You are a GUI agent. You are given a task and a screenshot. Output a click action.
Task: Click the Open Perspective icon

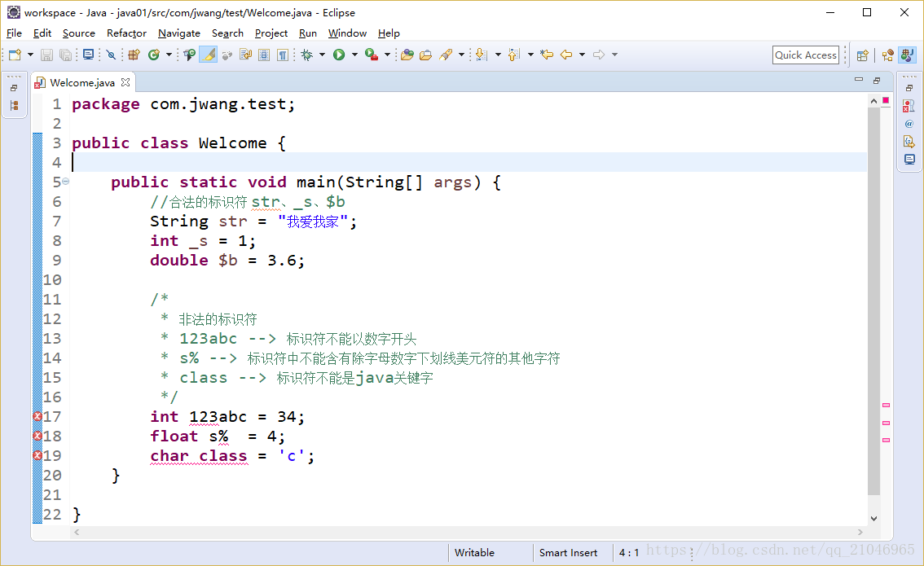tap(863, 55)
